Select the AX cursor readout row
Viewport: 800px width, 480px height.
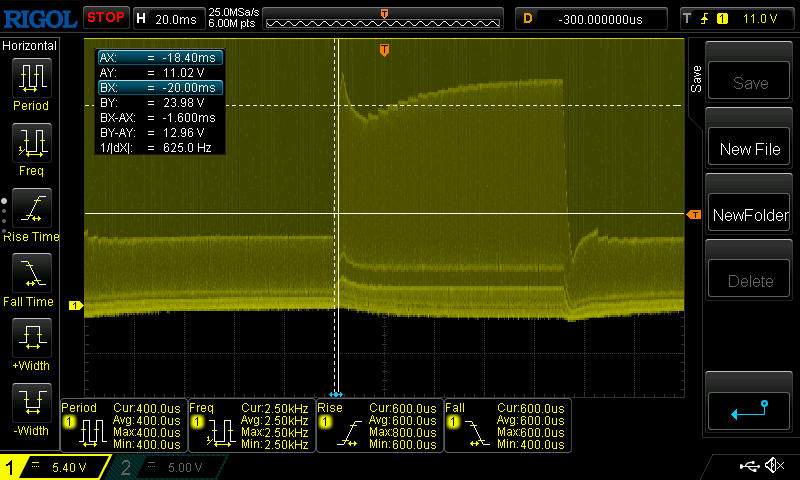160,58
